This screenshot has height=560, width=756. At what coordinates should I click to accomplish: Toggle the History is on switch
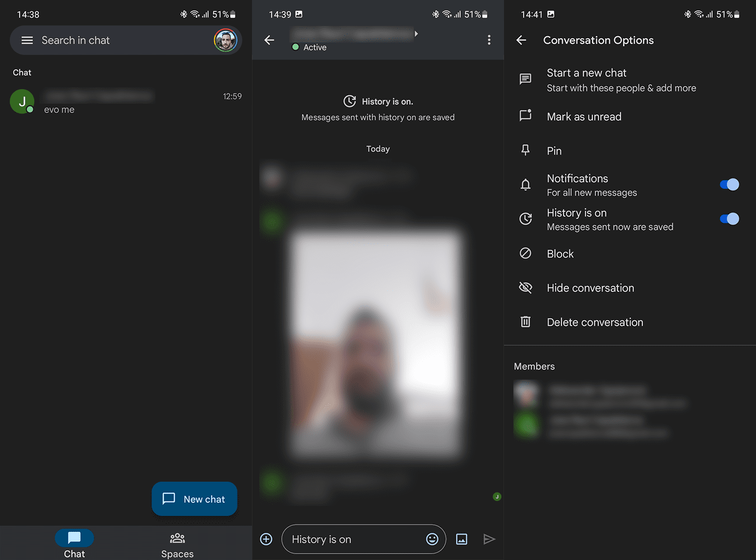729,219
